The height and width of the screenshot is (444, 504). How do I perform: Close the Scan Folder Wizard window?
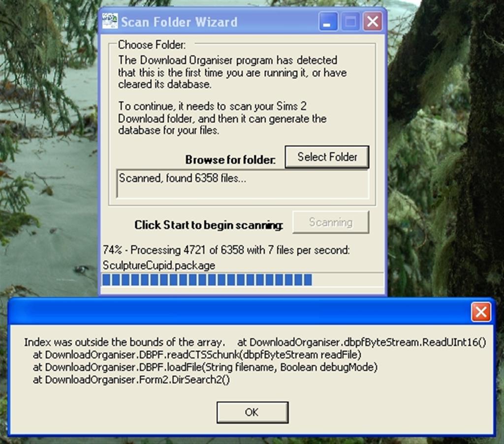[x=373, y=21]
